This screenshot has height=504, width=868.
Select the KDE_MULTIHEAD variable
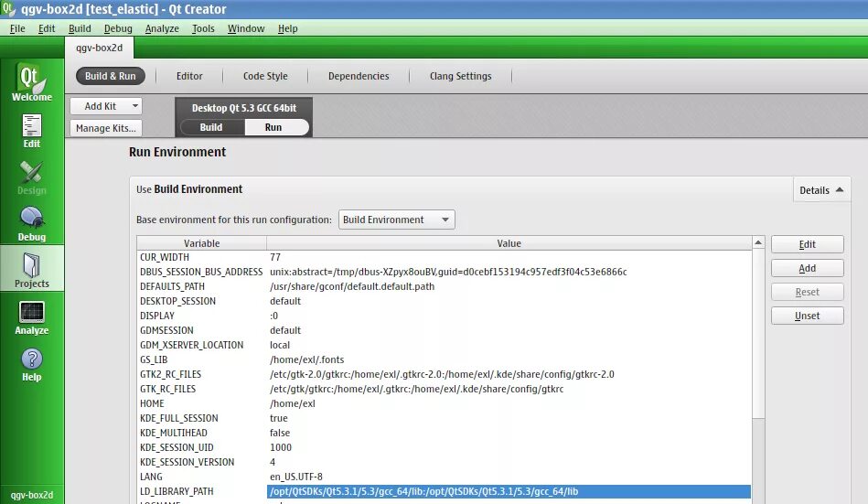pos(173,433)
